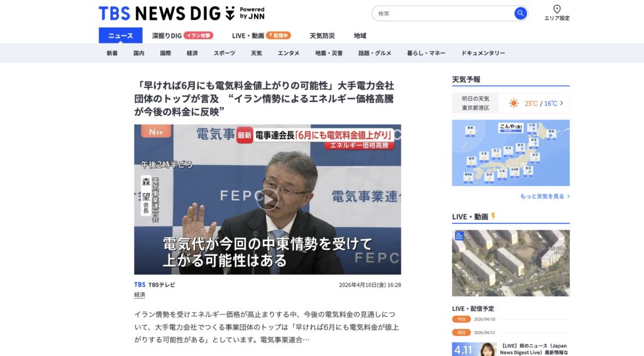The image size is (644, 356).
Task: Click the イラン攻撃 red badge
Action: click(198, 36)
